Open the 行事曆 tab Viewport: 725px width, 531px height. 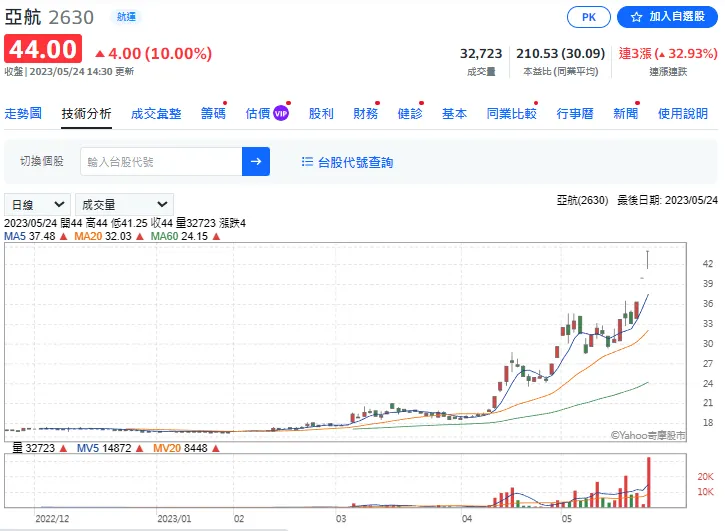(x=575, y=113)
